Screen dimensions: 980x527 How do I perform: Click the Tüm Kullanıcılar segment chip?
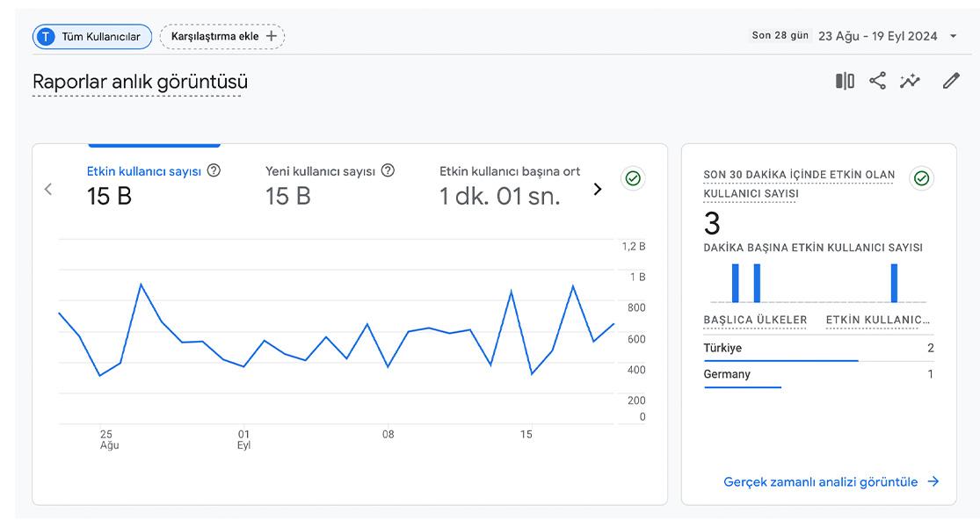92,36
